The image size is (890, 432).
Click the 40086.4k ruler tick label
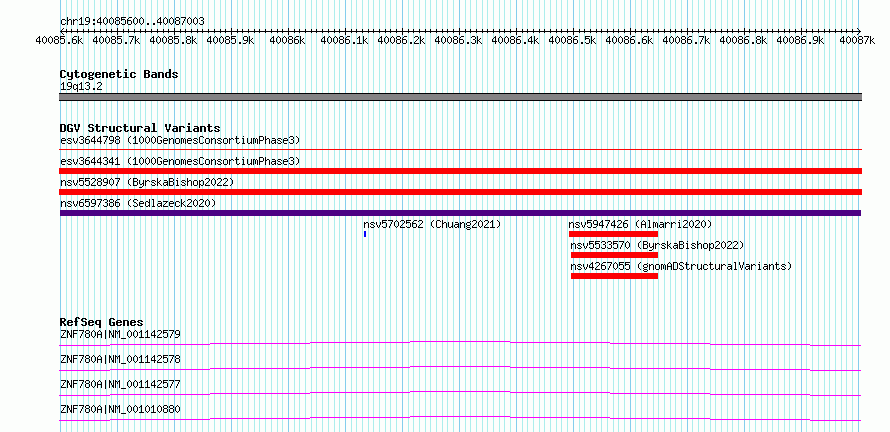[515, 40]
